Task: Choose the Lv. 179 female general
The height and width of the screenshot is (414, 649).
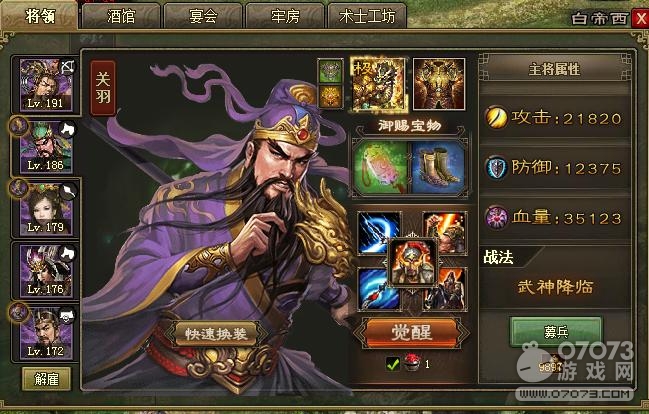Action: tap(46, 209)
